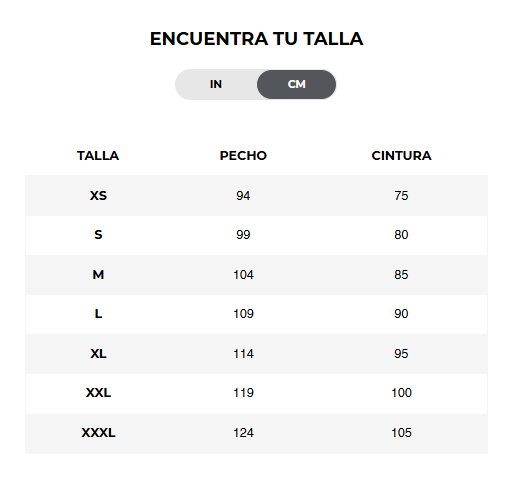Click waist value 95 for XL
517x479 pixels.
coord(401,354)
